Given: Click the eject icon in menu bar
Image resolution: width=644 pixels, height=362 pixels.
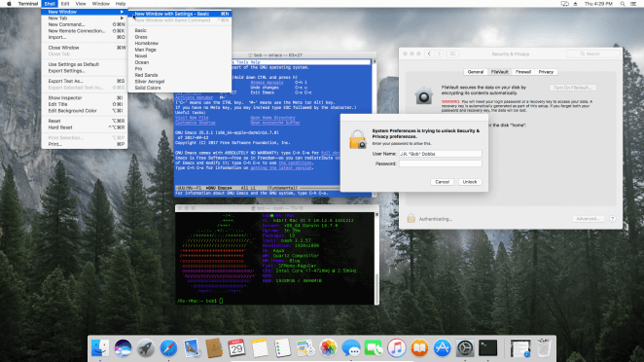Looking at the screenshot, I should 575,4.
